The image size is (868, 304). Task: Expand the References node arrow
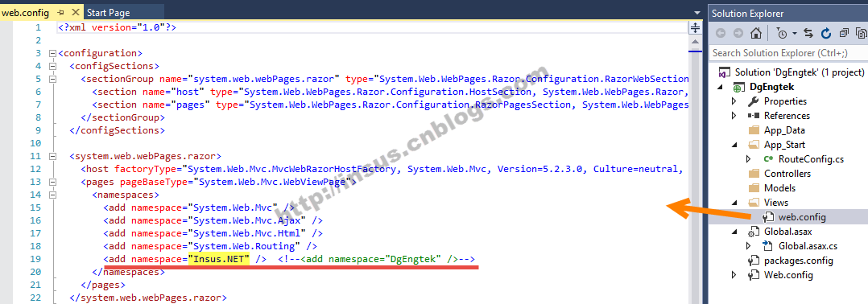coord(734,116)
